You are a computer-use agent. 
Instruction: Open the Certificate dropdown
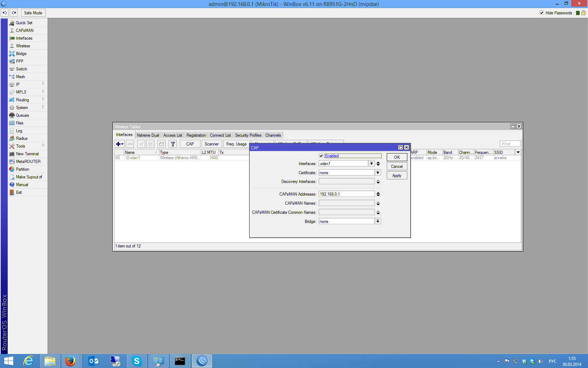[378, 173]
